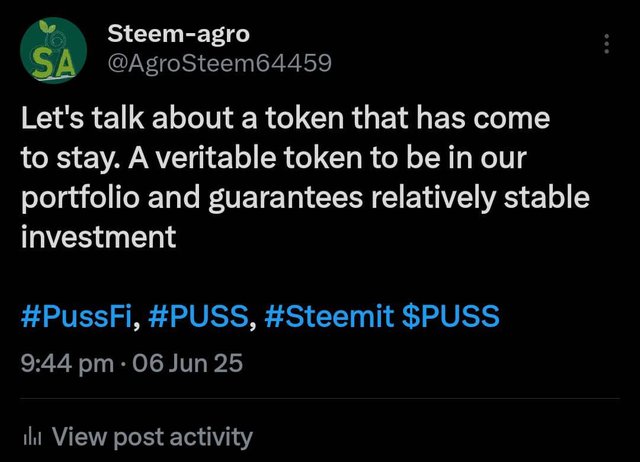The image size is (640, 462).
Task: Open the #PussFi hashtag
Action: pyautogui.click(x=77, y=316)
